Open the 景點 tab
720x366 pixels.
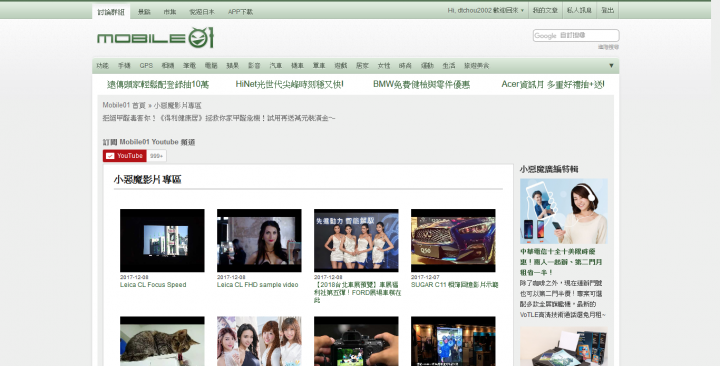pyautogui.click(x=144, y=12)
